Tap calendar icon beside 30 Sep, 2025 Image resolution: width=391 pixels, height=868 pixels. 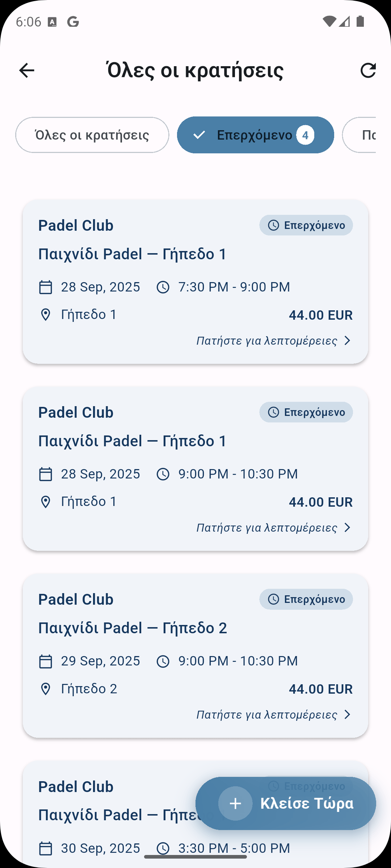[x=46, y=848]
